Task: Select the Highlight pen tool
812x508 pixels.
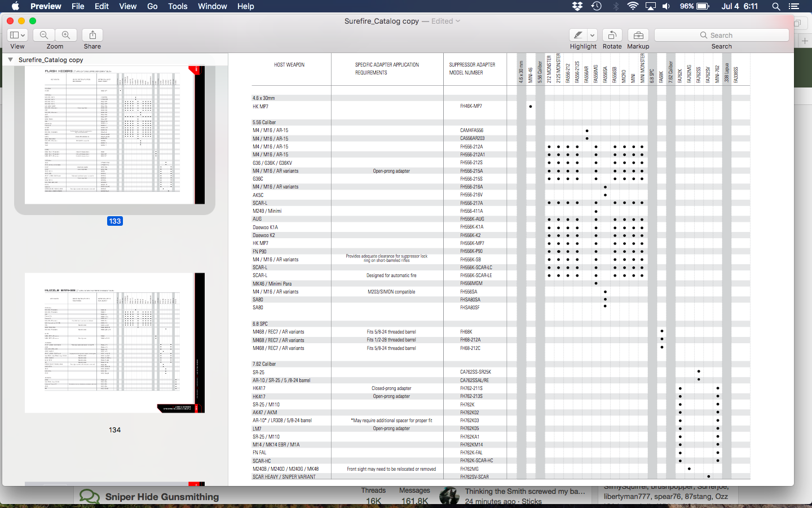Action: pos(578,35)
